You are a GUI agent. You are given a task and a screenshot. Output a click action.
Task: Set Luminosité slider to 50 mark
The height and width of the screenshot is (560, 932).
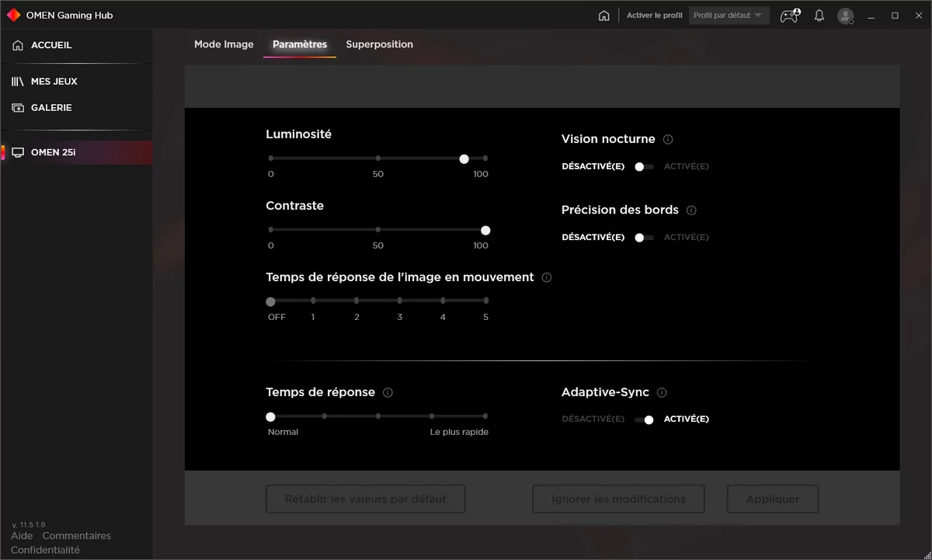[x=378, y=158]
